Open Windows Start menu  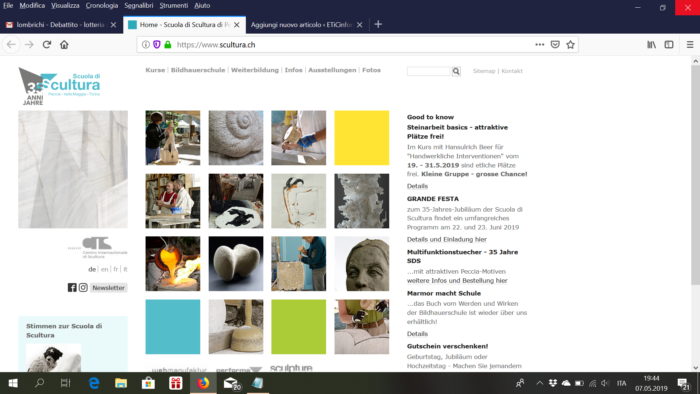pos(13,383)
